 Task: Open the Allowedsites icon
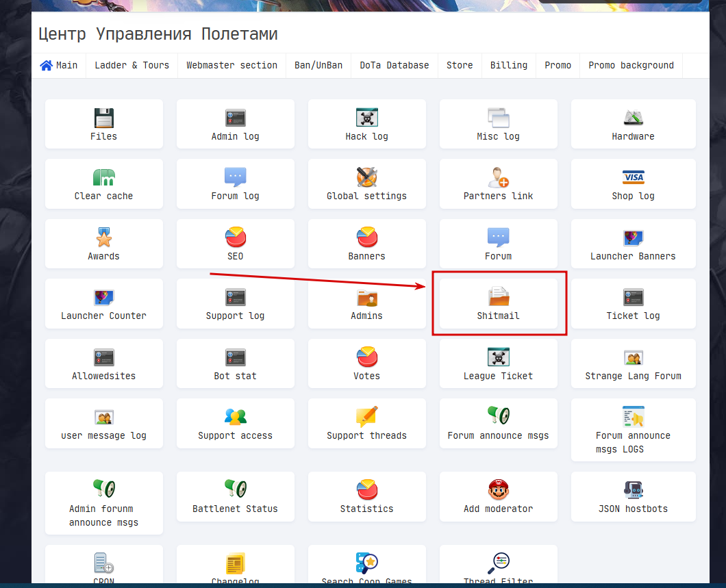[103, 357]
